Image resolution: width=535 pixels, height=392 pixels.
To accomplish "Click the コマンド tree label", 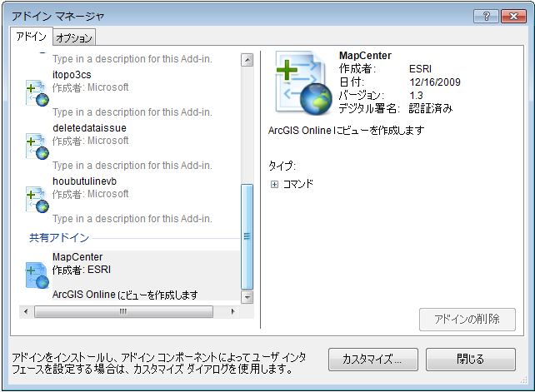I will pyautogui.click(x=297, y=185).
